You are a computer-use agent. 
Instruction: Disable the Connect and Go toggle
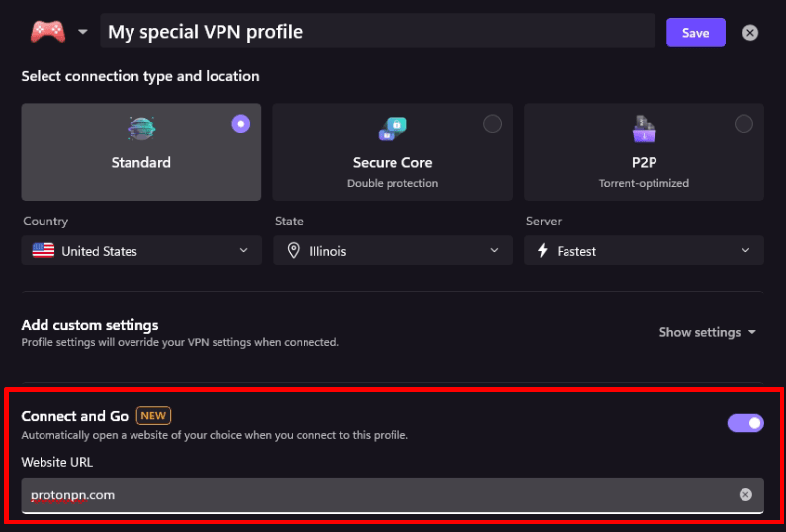coord(745,423)
